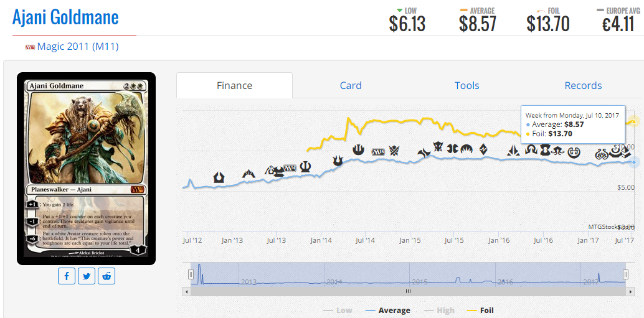
Task: Click the Modern Masters 2015 marker
Action: point(452,149)
